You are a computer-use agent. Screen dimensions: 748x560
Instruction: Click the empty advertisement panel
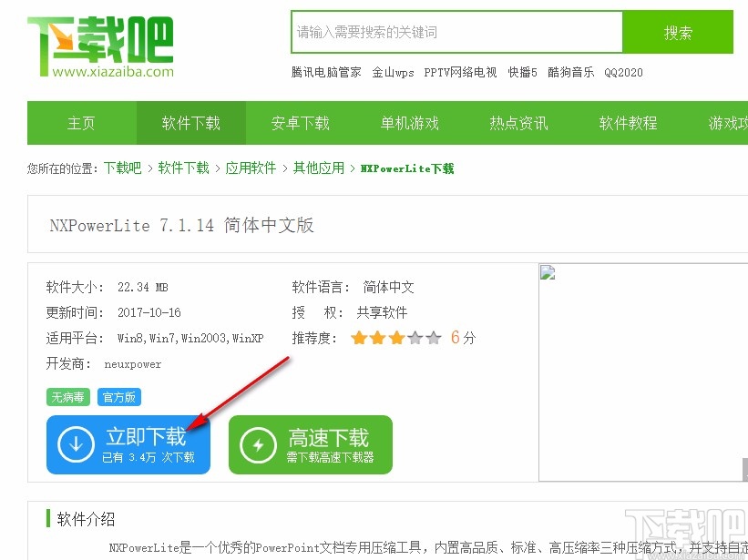click(643, 372)
